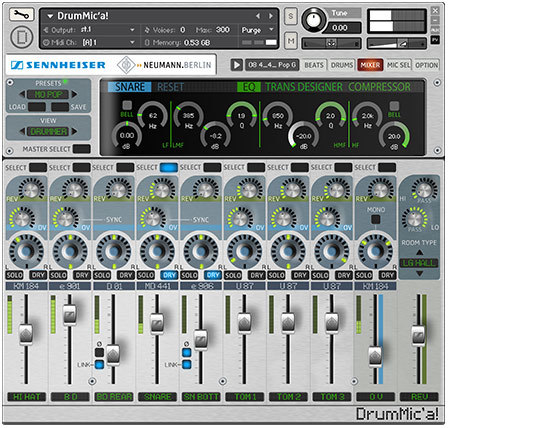Click the KM 184 mic label on HI HAT

[x=26, y=286]
